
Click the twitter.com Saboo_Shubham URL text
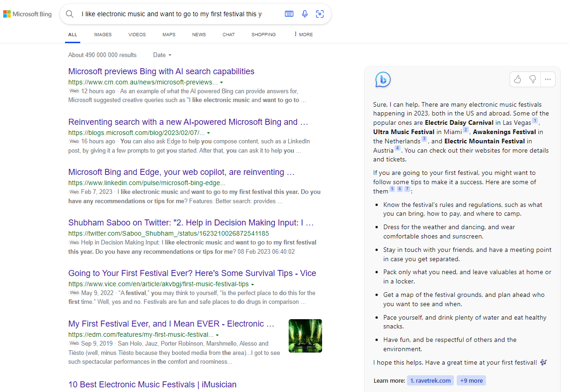point(168,234)
